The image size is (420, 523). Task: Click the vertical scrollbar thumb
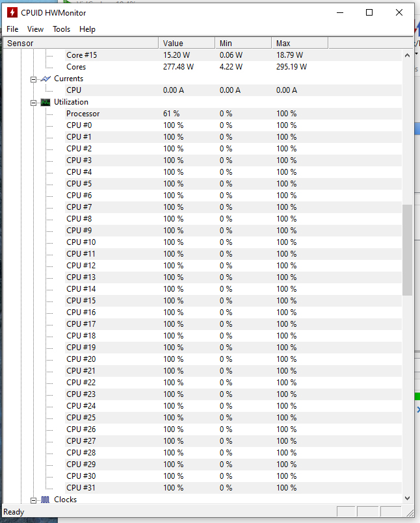click(407, 250)
